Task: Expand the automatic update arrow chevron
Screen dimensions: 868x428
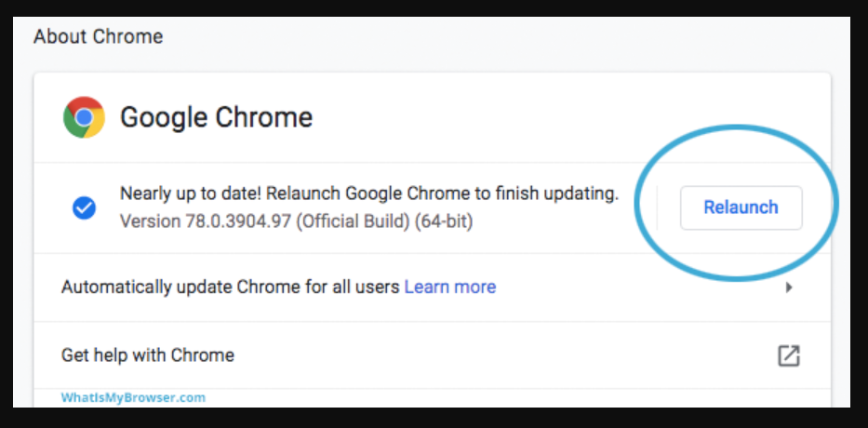Action: (x=790, y=288)
